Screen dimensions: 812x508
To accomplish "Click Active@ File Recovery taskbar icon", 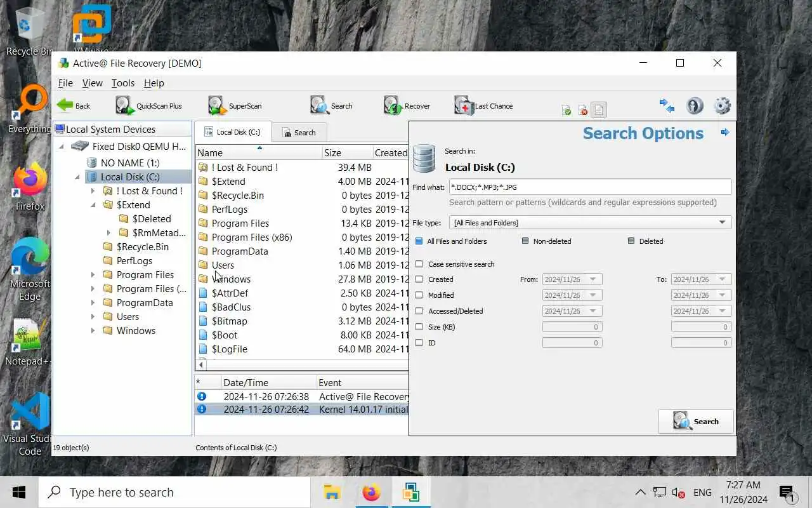I will (411, 492).
